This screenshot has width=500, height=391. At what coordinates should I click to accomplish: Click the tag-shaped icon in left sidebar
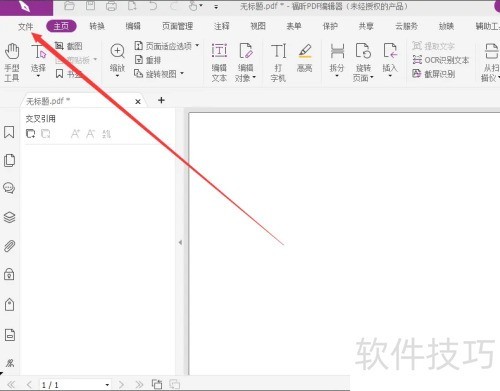(x=9, y=304)
